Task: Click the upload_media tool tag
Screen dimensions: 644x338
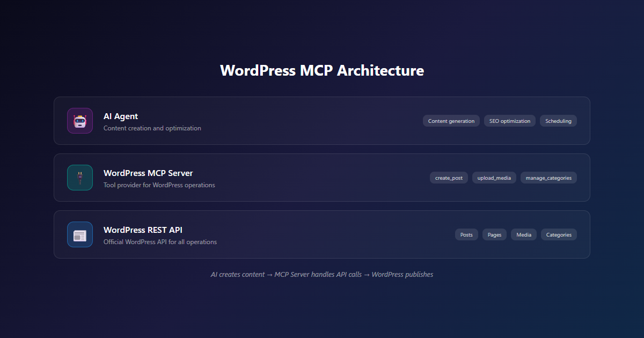Action: tap(494, 178)
